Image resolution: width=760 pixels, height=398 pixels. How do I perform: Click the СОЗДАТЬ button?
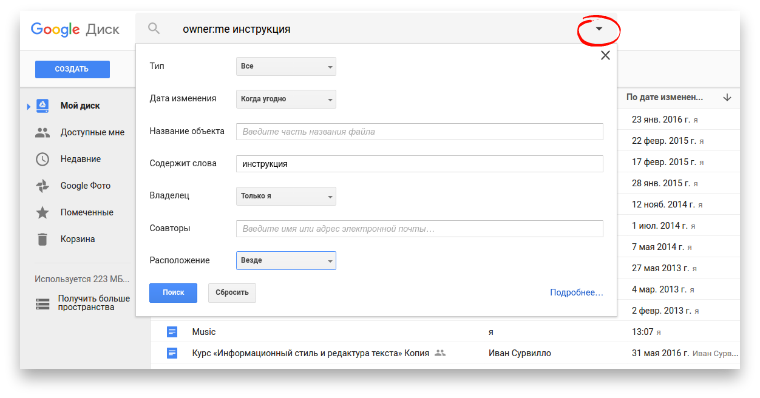pyautogui.click(x=72, y=69)
